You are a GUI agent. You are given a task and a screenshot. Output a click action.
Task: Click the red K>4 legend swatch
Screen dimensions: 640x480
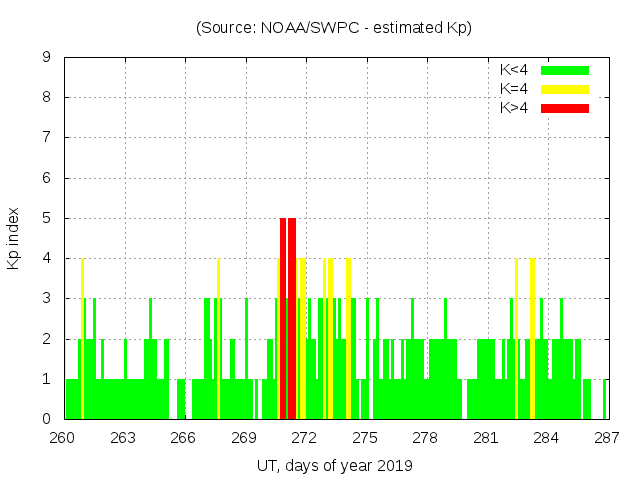click(565, 107)
